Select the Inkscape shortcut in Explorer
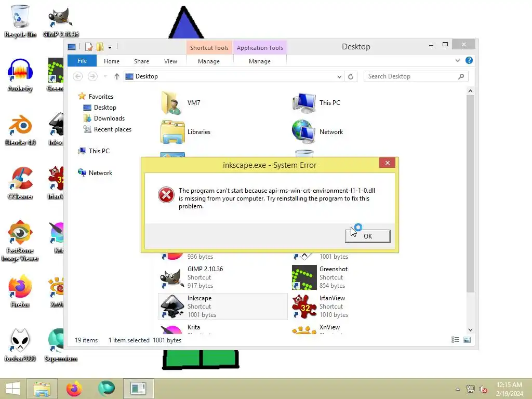The image size is (532, 399). click(222, 307)
